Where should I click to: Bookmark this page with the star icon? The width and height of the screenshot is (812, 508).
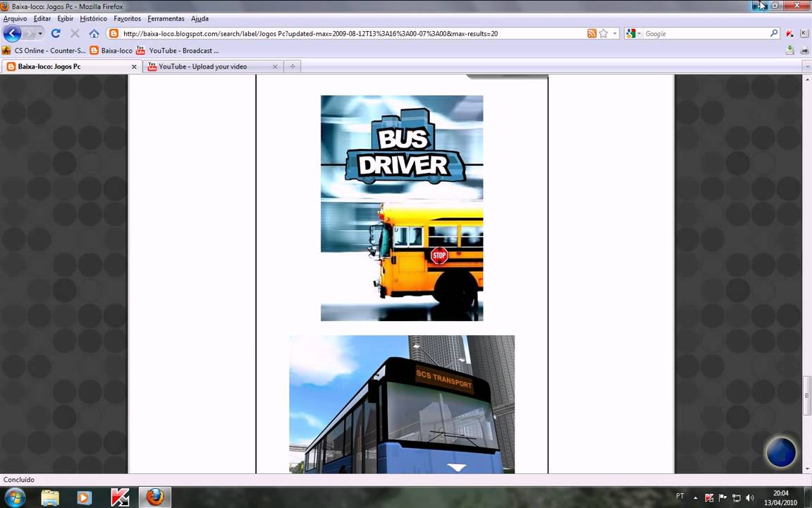[x=603, y=33]
